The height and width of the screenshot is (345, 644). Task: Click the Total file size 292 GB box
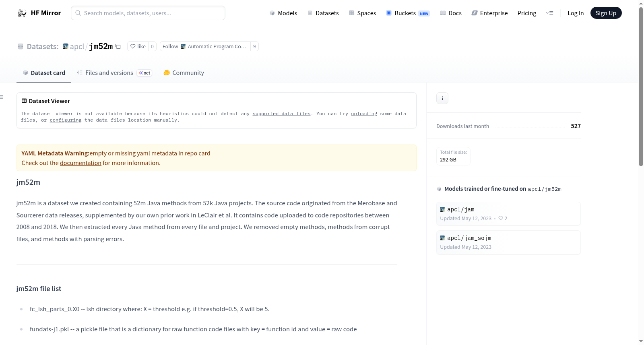pyautogui.click(x=453, y=156)
